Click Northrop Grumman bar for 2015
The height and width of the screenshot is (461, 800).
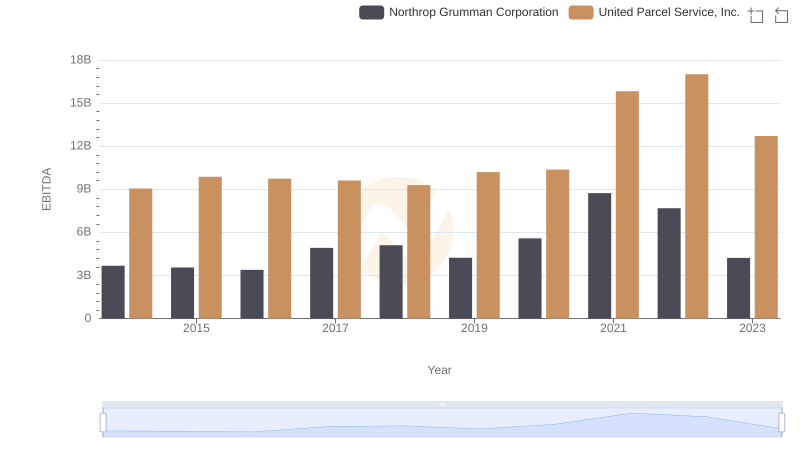(183, 293)
